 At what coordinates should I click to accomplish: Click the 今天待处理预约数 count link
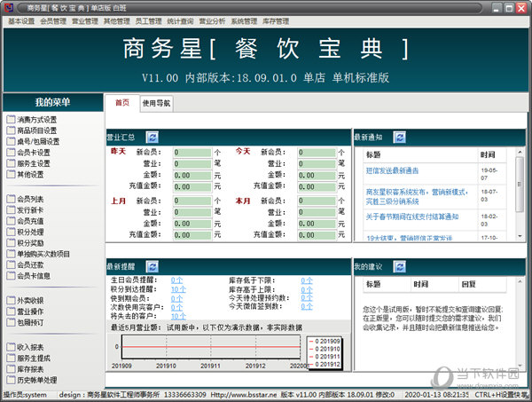click(x=307, y=298)
